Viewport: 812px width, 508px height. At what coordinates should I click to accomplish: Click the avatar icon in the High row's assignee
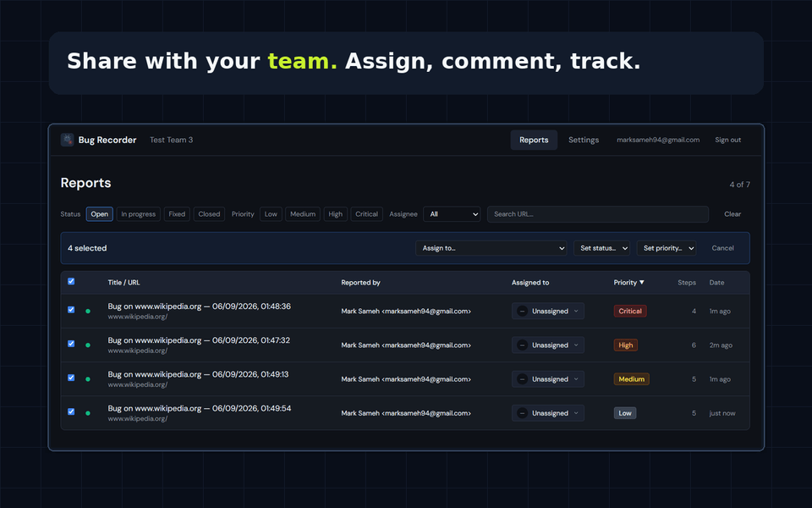(523, 345)
